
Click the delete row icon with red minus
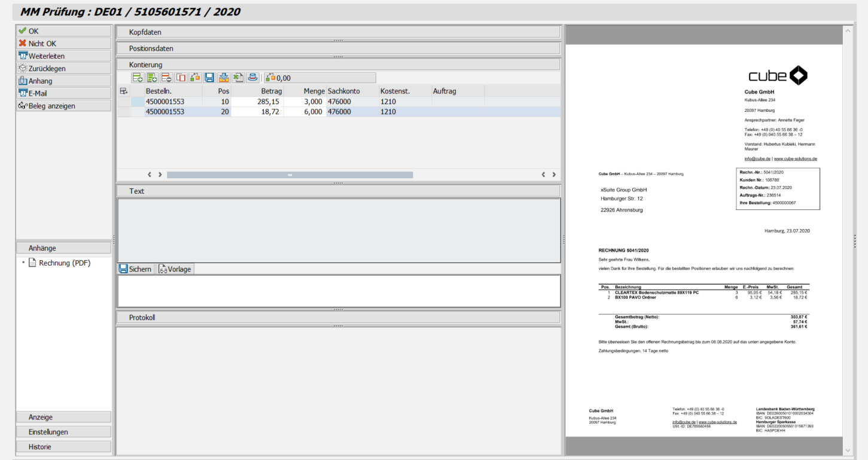(x=166, y=78)
